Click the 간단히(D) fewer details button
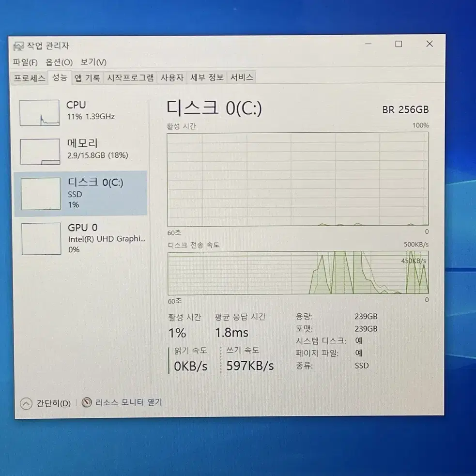This screenshot has height=476, width=476. click(x=45, y=403)
